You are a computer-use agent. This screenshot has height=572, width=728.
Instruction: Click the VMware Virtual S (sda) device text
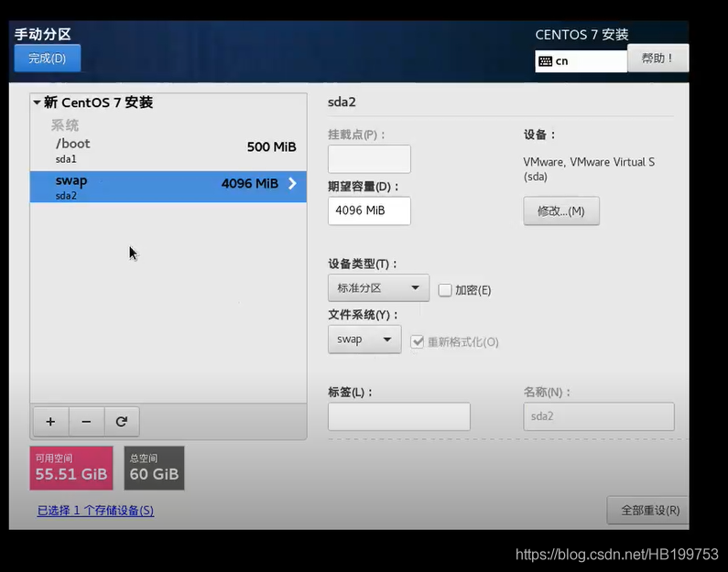click(589, 169)
